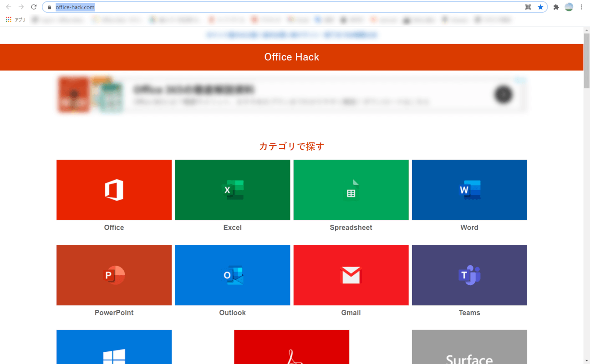Click the banner ad arrow button
The width and height of the screenshot is (590, 364).
click(x=504, y=94)
